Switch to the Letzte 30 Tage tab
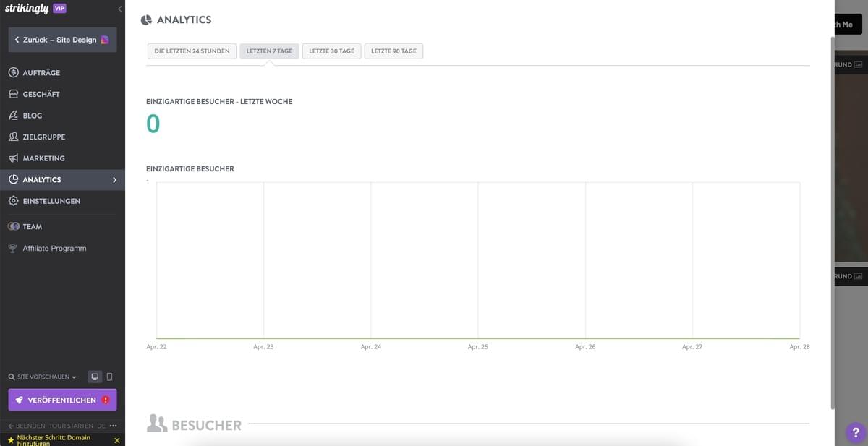 click(331, 51)
